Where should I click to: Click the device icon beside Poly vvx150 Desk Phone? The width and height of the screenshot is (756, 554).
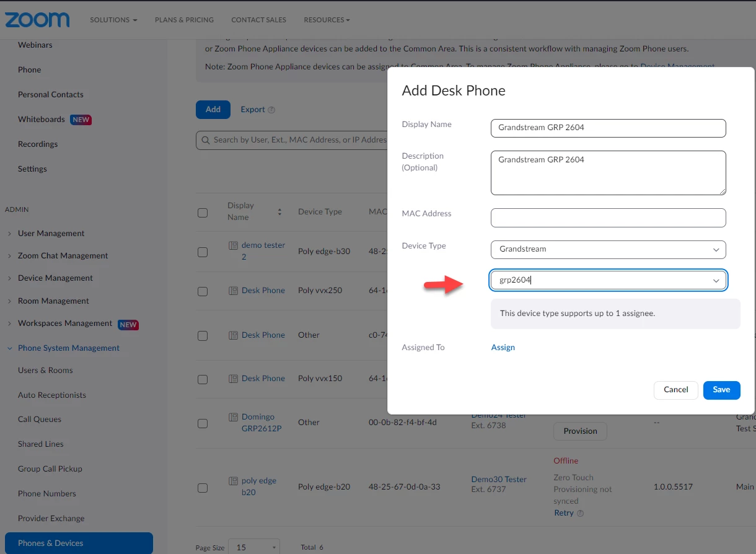[234, 379]
